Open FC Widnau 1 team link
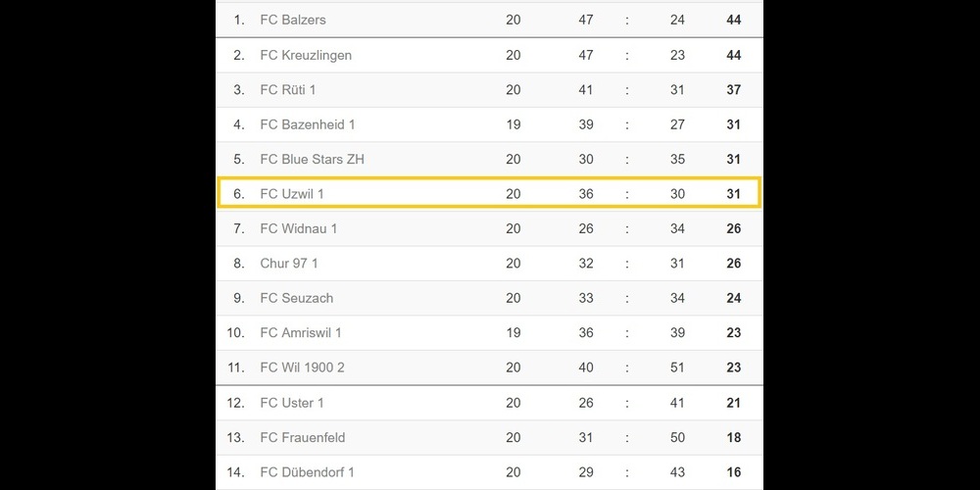Screen dimensions: 980x490 pos(299,228)
